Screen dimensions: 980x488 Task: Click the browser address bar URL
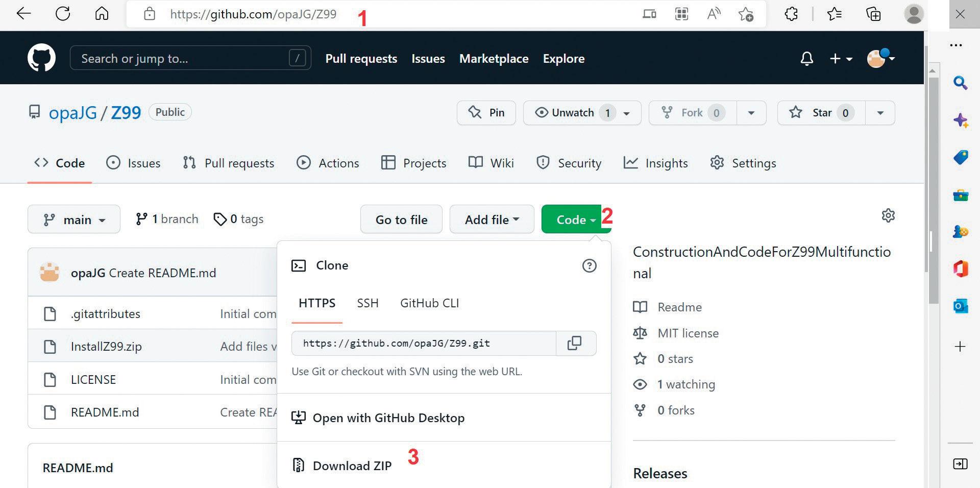(x=253, y=14)
